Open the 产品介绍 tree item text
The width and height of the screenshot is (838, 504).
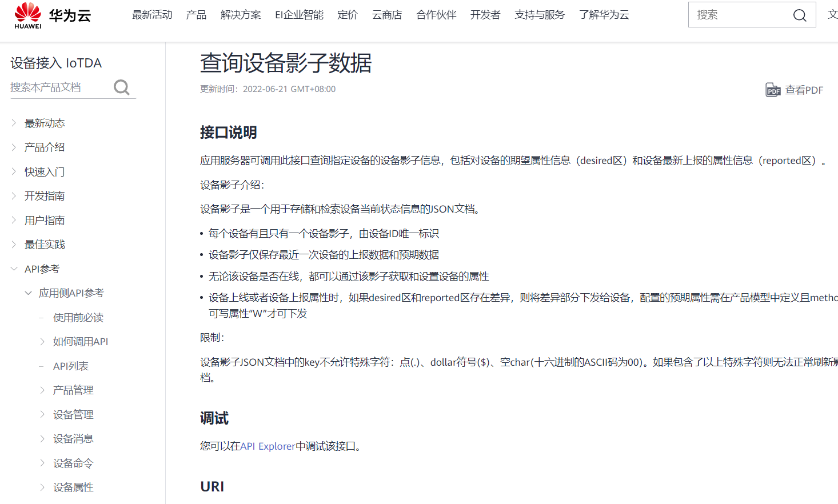point(45,147)
